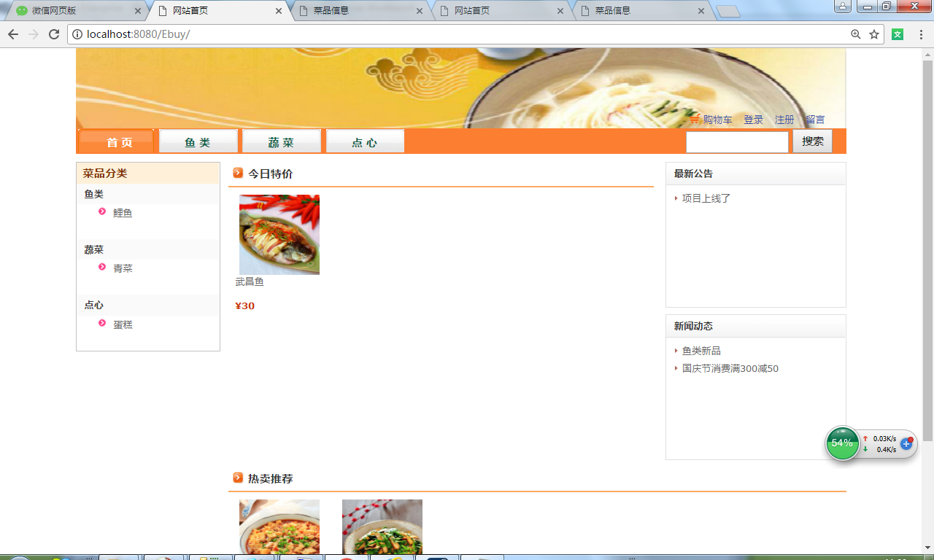The height and width of the screenshot is (560, 934).
Task: Open the 鱼类新品 news item
Action: click(x=701, y=351)
